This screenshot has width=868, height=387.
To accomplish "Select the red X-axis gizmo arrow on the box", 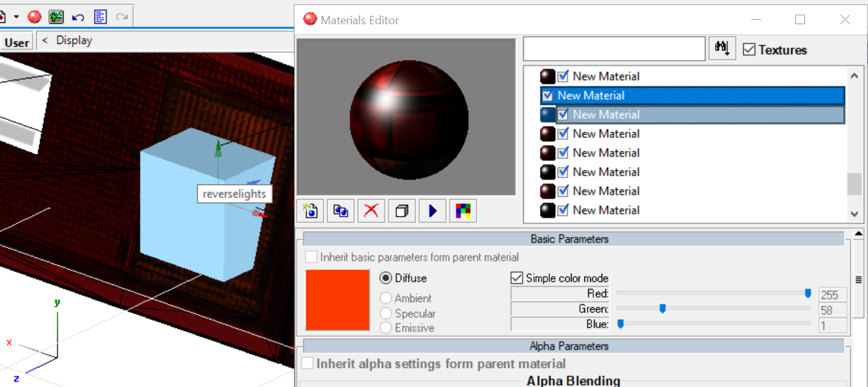I will pyautogui.click(x=258, y=214).
